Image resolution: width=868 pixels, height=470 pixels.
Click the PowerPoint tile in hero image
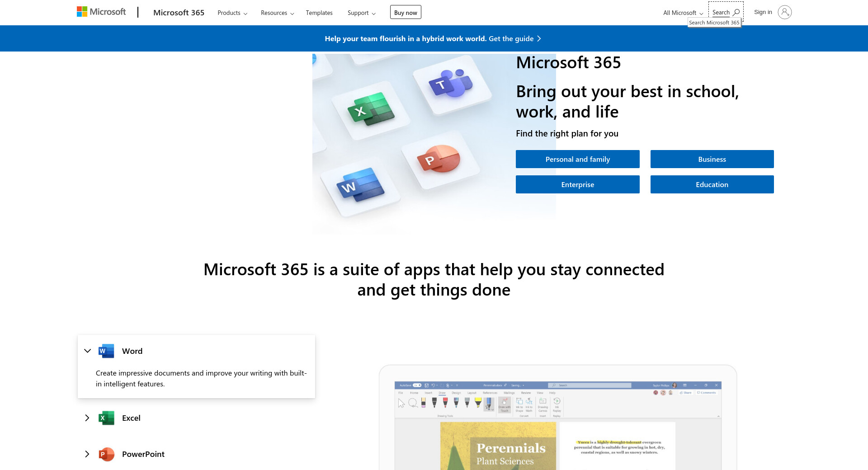[x=439, y=159]
